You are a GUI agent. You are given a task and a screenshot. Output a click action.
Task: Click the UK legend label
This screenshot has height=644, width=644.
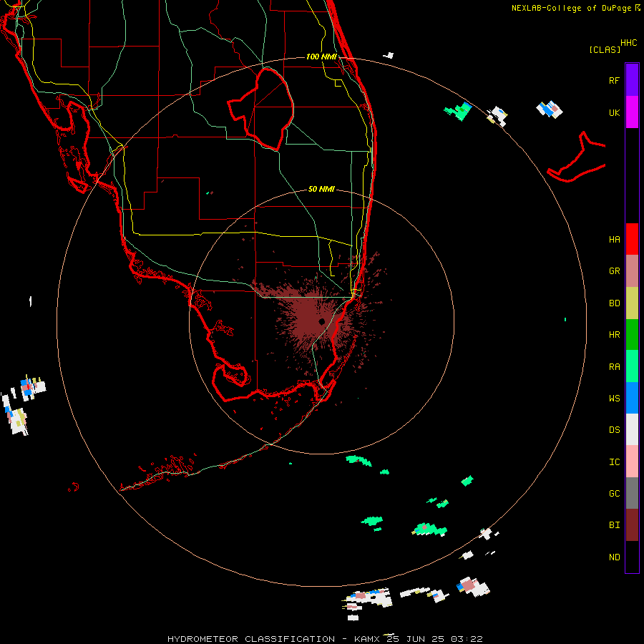point(614,112)
